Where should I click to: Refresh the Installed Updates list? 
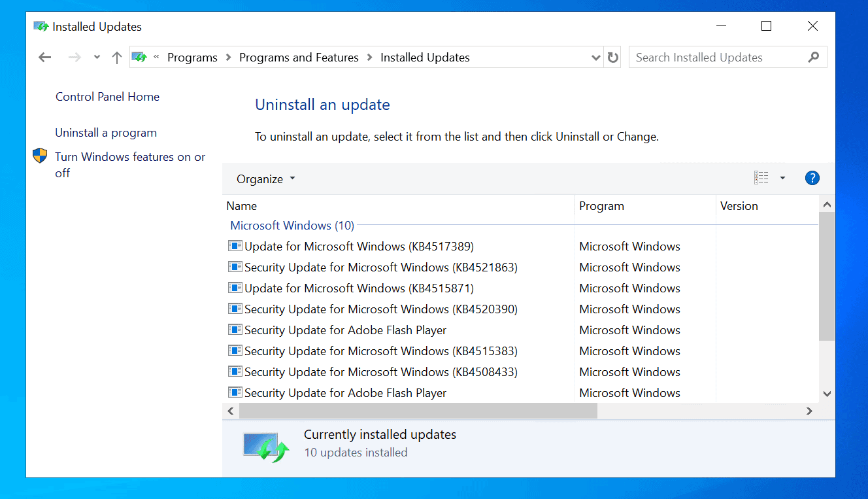point(612,58)
